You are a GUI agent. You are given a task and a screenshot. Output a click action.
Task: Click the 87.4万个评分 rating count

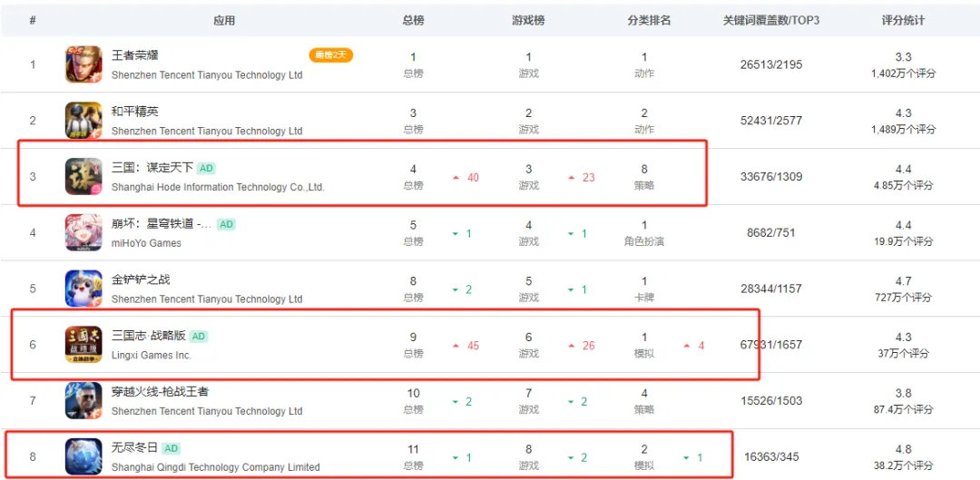pos(903,410)
